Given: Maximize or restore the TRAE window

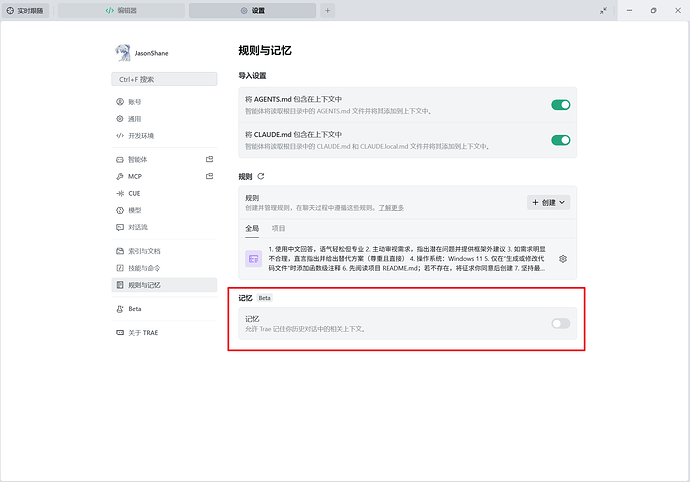Looking at the screenshot, I should [x=653, y=11].
